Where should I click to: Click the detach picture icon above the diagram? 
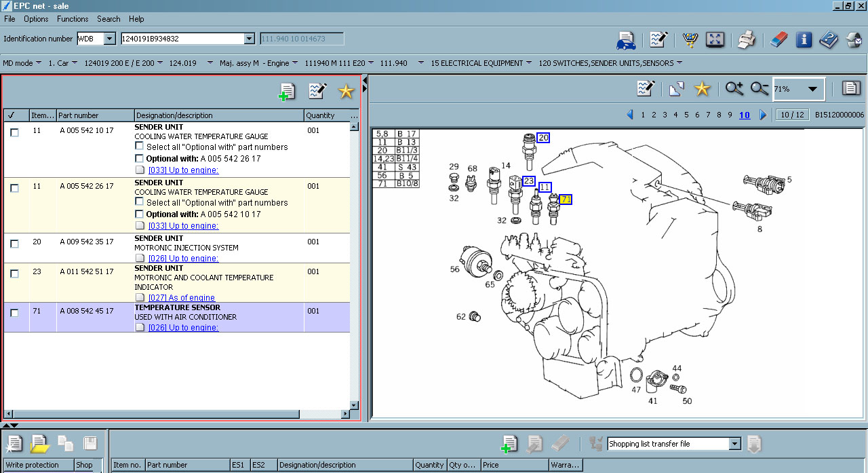[677, 88]
